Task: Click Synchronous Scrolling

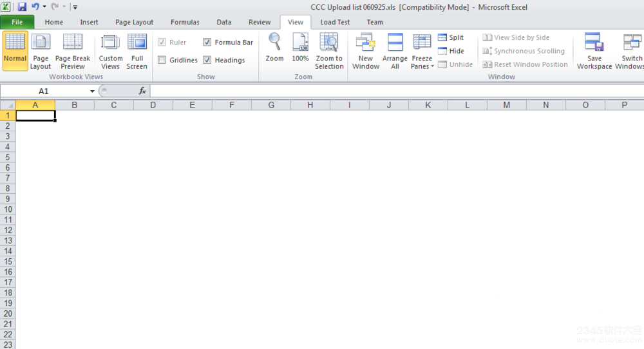Action: pyautogui.click(x=524, y=51)
